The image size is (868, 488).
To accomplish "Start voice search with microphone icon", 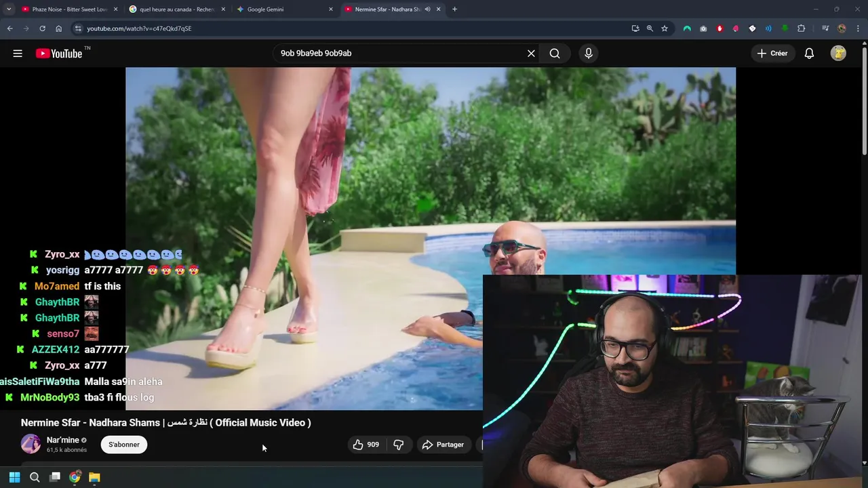I will pyautogui.click(x=589, y=54).
